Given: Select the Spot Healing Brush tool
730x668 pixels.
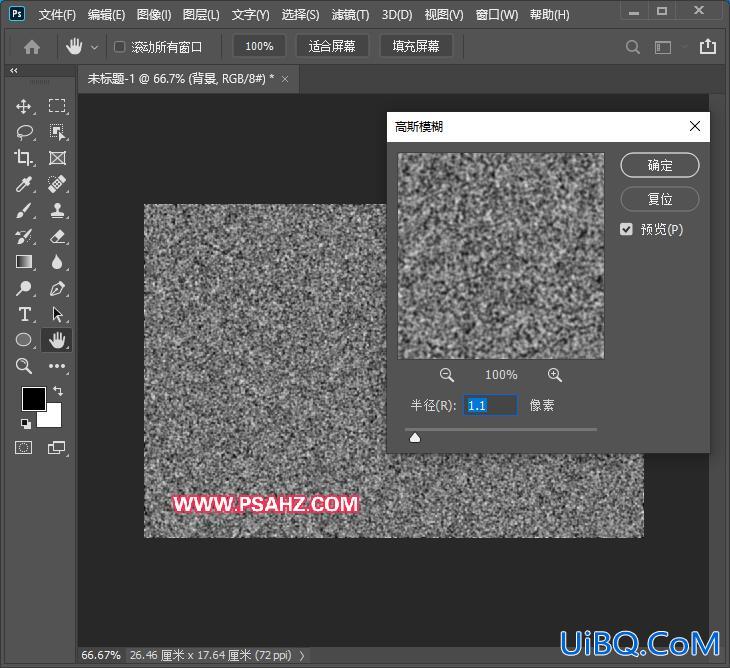Looking at the screenshot, I should [57, 184].
